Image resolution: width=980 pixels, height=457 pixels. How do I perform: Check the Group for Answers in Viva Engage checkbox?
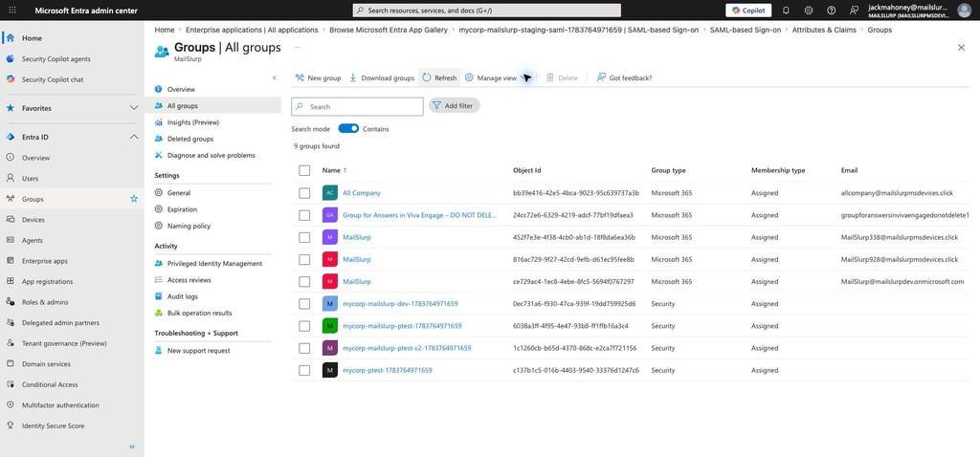(x=304, y=215)
